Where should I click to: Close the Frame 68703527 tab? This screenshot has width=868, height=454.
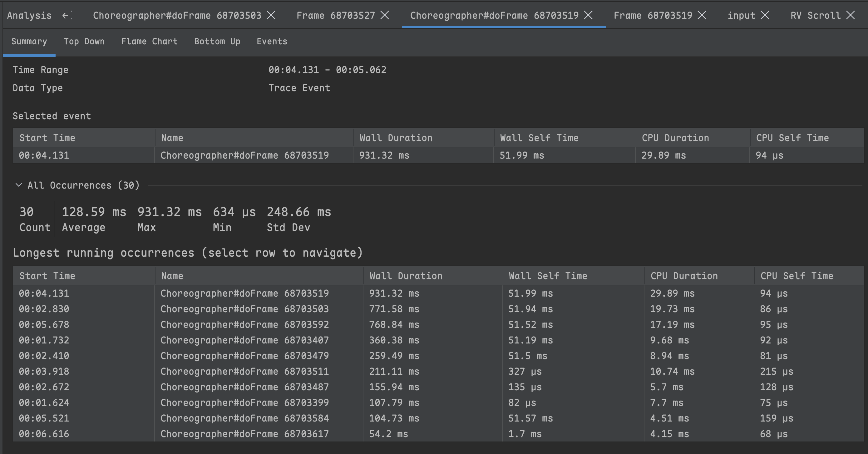(385, 15)
